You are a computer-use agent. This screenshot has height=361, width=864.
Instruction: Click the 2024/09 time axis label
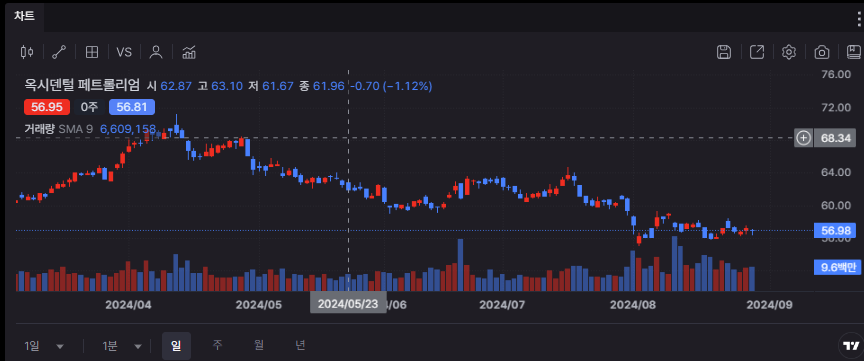click(770, 304)
